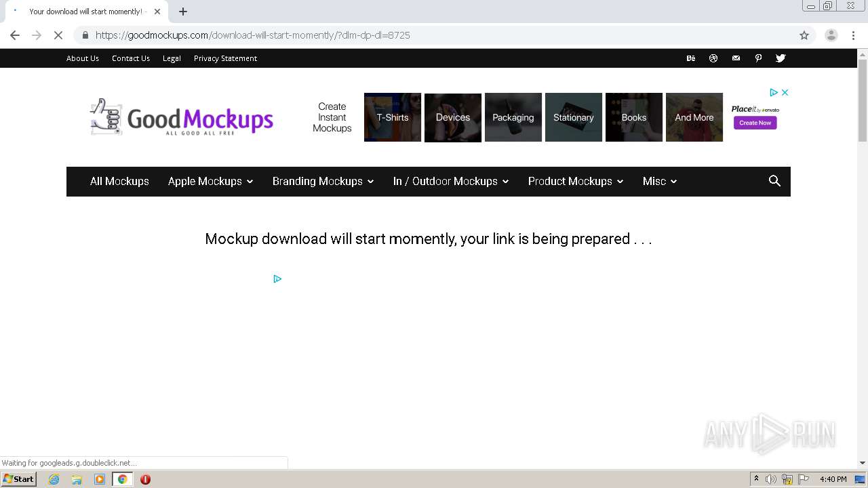Open the Privacy Statement link
868x488 pixels.
[225, 58]
